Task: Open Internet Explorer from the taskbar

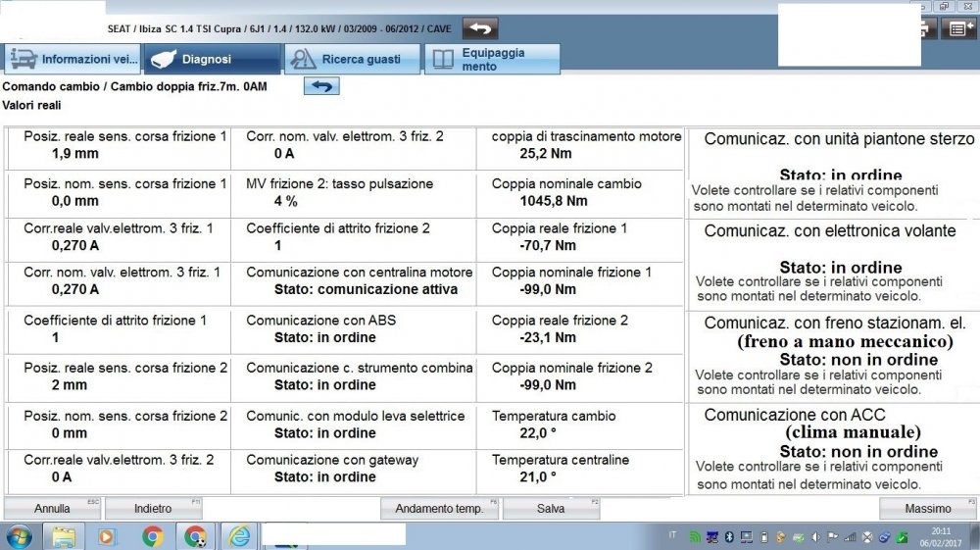Action: tap(239, 536)
